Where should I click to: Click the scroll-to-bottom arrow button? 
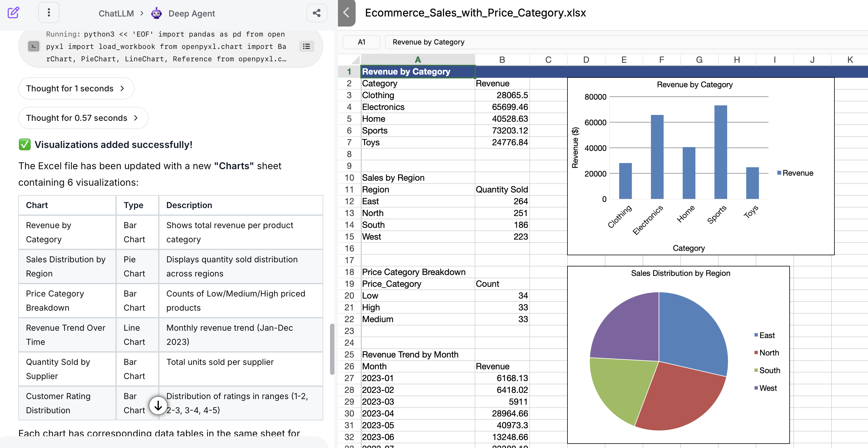[x=158, y=406]
